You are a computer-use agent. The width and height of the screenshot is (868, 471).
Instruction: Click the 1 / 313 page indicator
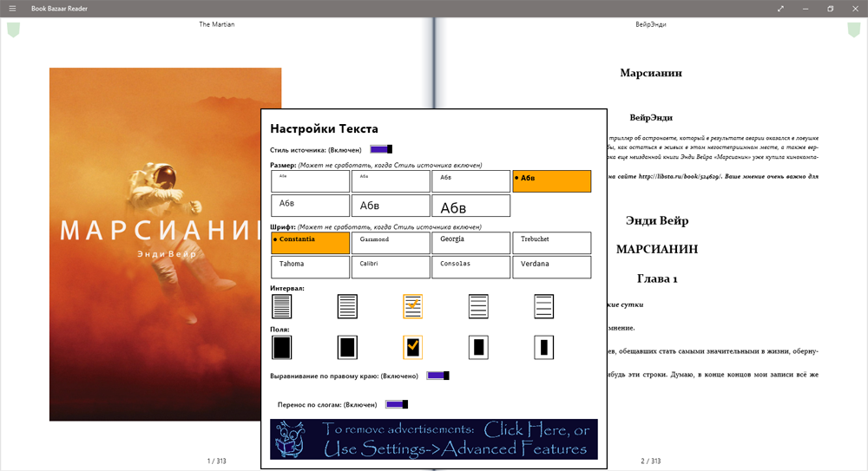[x=216, y=461]
